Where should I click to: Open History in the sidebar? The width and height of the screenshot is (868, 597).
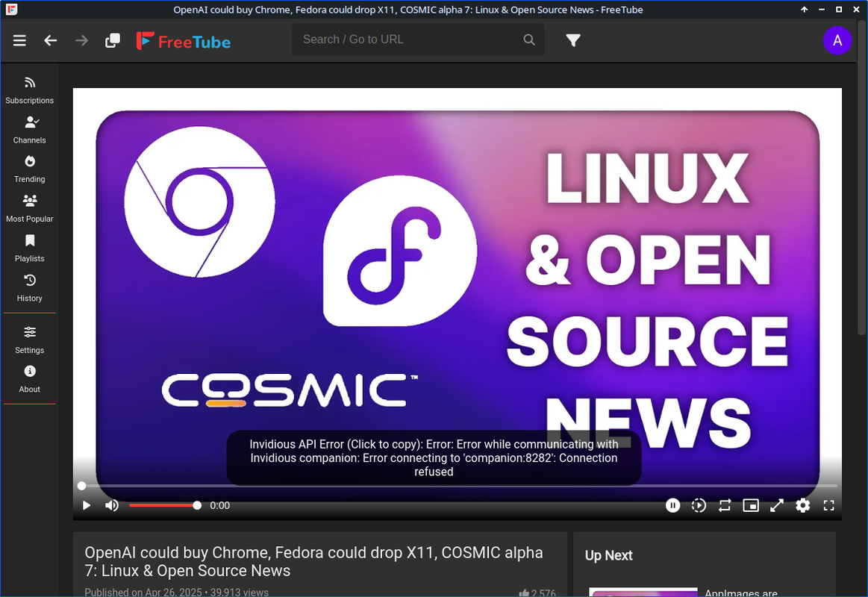click(29, 288)
